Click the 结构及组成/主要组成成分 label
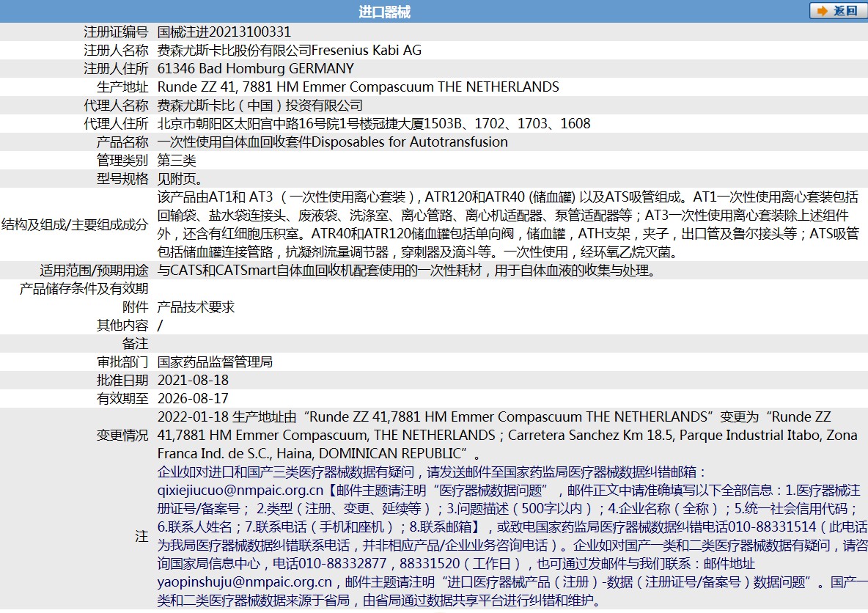This screenshot has width=868, height=613. (x=75, y=224)
